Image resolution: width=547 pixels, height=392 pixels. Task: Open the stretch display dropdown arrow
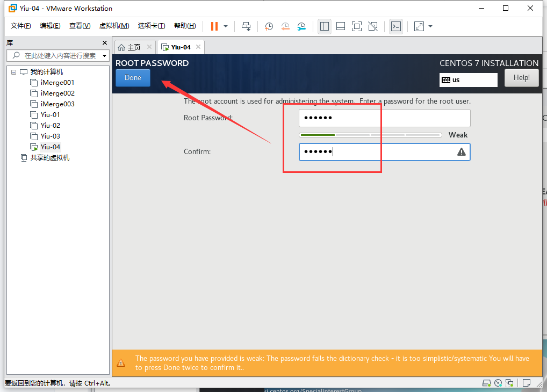coord(430,26)
